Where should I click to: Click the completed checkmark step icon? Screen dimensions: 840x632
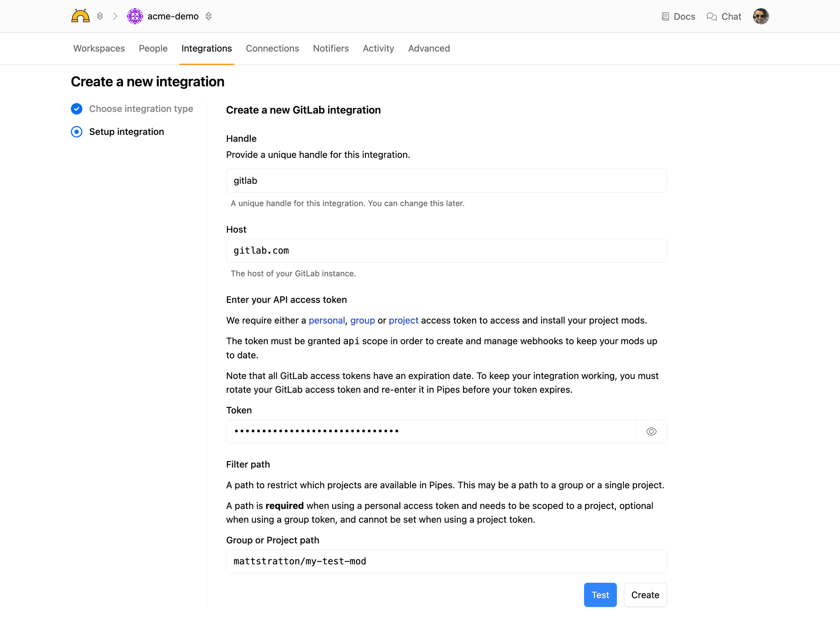(77, 109)
